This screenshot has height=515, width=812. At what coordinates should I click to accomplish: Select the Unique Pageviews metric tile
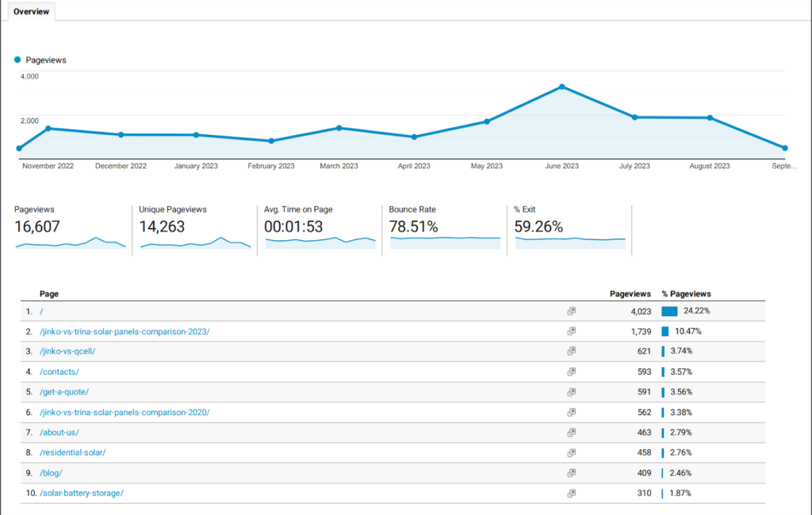pyautogui.click(x=194, y=228)
